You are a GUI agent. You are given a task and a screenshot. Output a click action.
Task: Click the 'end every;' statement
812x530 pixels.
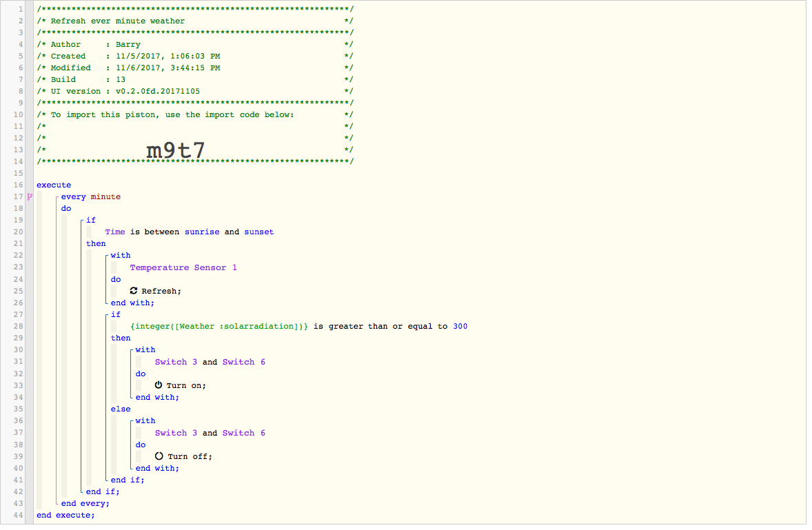pyautogui.click(x=85, y=503)
